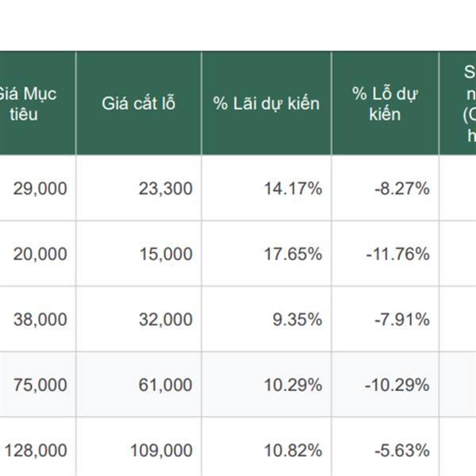The height and width of the screenshot is (476, 476).
Task: Select the -7.91% expected loss cell
Action: coord(401,320)
